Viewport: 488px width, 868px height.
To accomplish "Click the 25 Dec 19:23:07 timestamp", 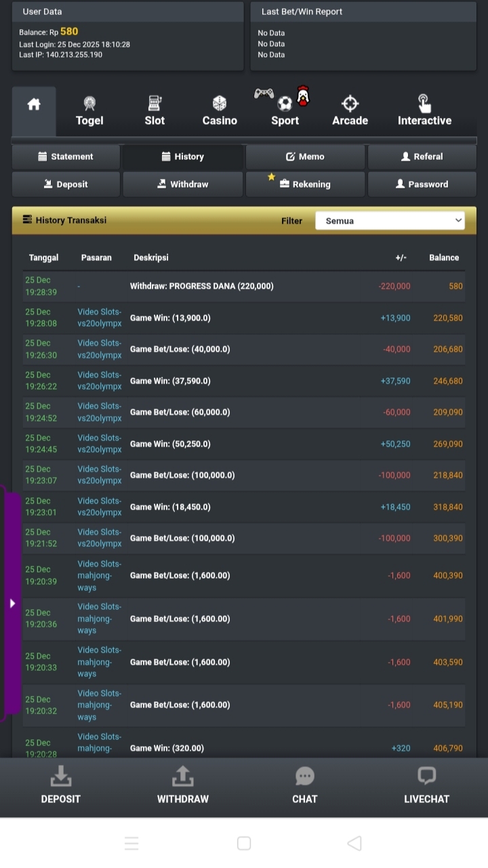I will [x=41, y=475].
